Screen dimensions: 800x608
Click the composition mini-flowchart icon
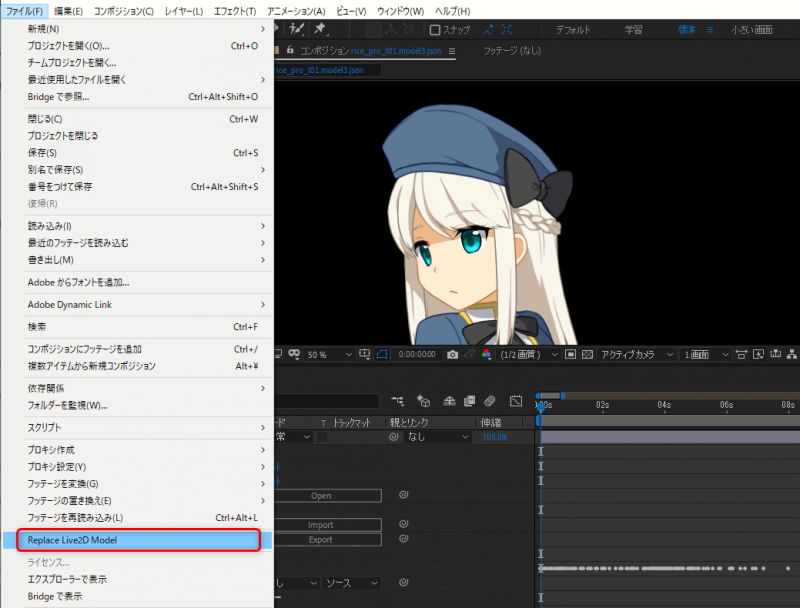[399, 402]
